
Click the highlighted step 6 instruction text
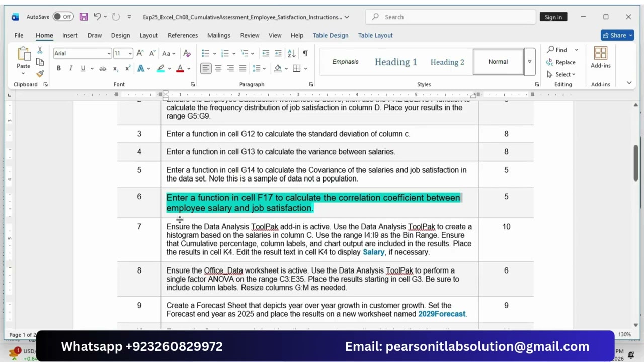pos(313,203)
